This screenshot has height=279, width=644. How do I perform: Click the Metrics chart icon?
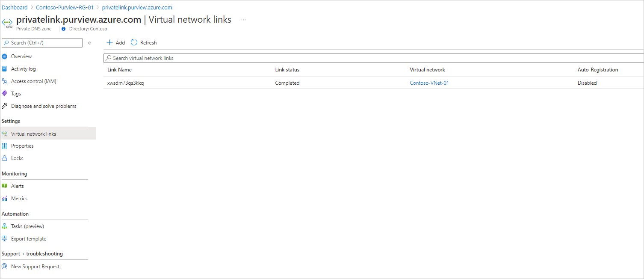coord(5,199)
